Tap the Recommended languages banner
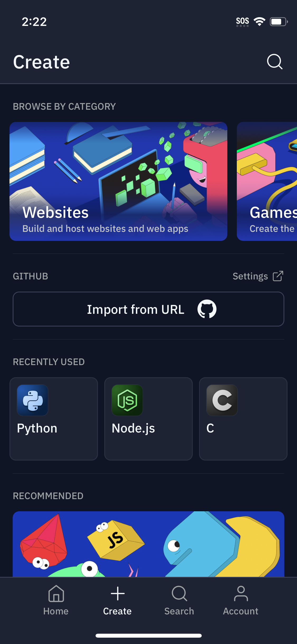297x644 pixels. coord(148,544)
